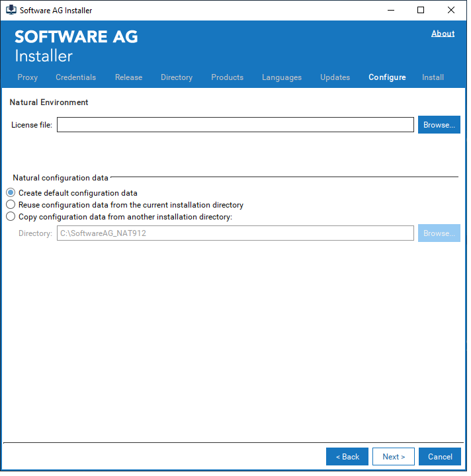Switch to the Proxy step tab
This screenshot has height=476, width=471.
click(x=28, y=77)
